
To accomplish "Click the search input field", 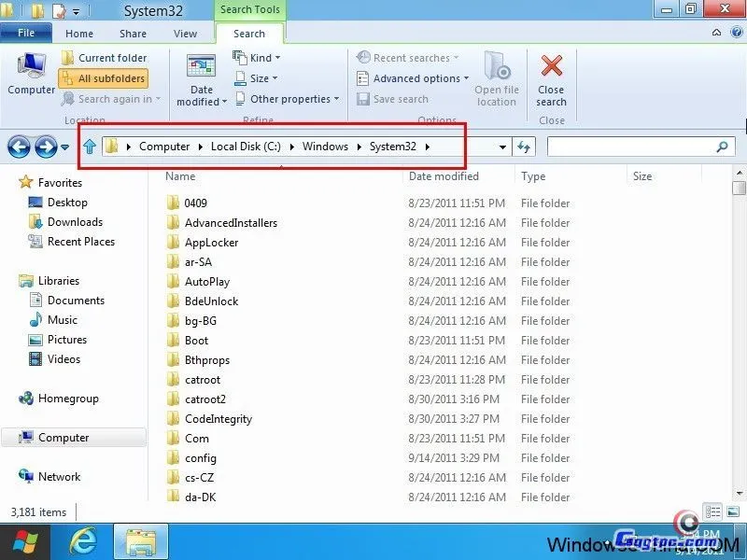I will tap(631, 147).
